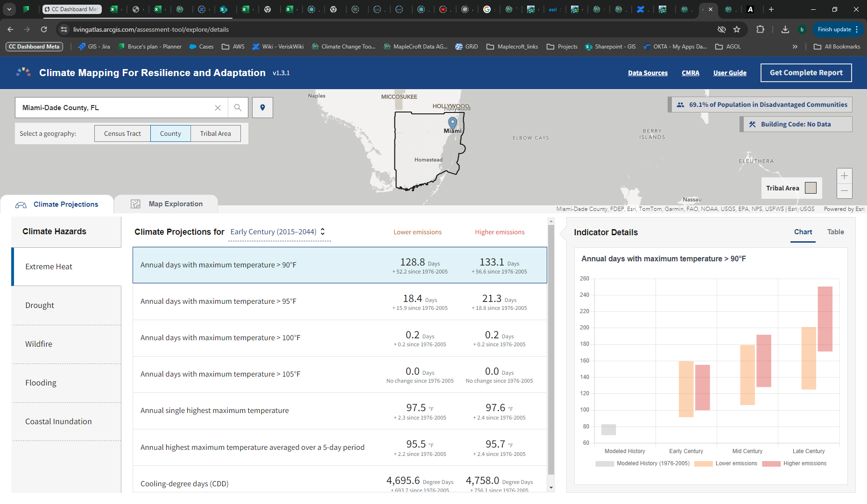This screenshot has width=867, height=504.
Task: Select the Drought climate hazard category
Action: click(40, 305)
